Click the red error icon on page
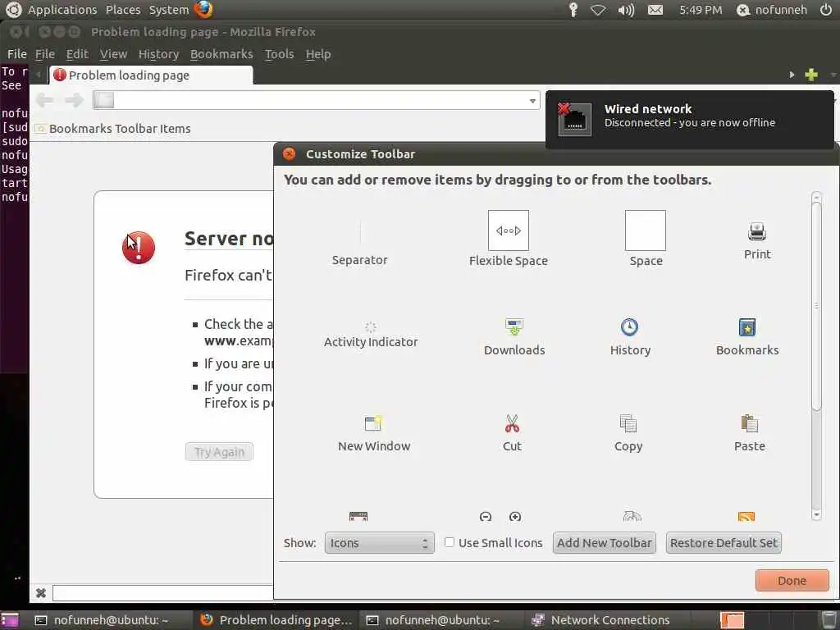 coord(139,248)
